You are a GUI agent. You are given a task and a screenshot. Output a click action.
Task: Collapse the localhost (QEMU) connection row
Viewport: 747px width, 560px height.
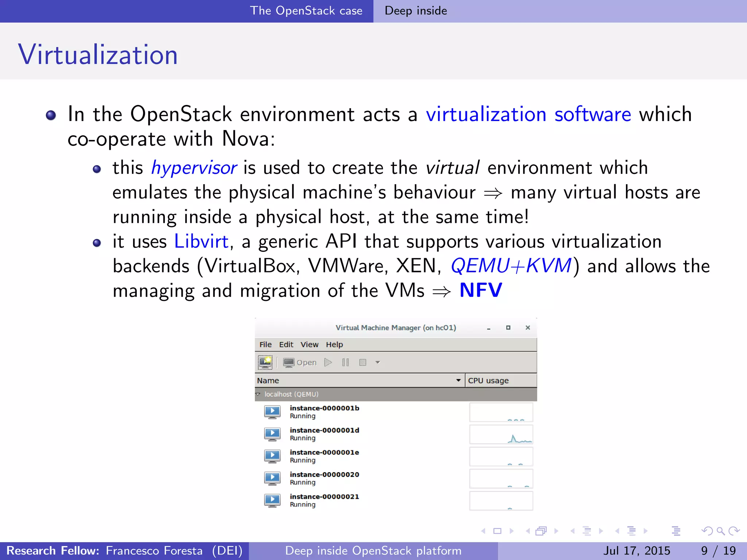[x=258, y=394]
